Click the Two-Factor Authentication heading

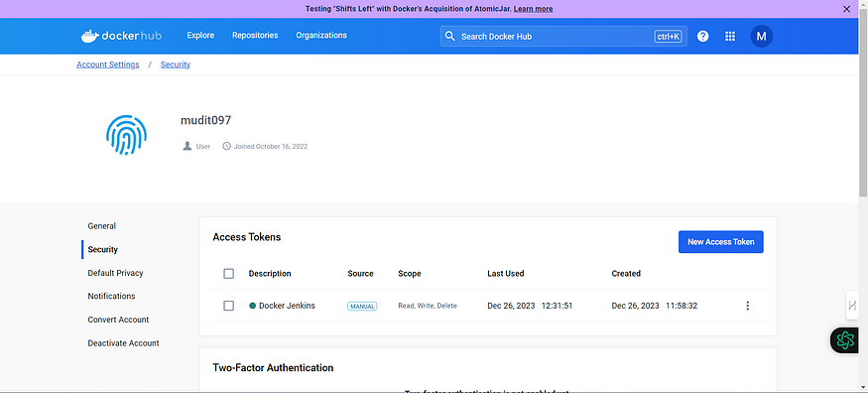click(x=273, y=367)
